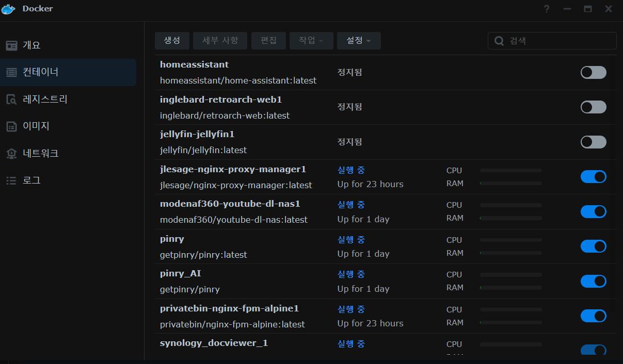Click the 로그 log list icon
This screenshot has height=364, width=623.
11,180
